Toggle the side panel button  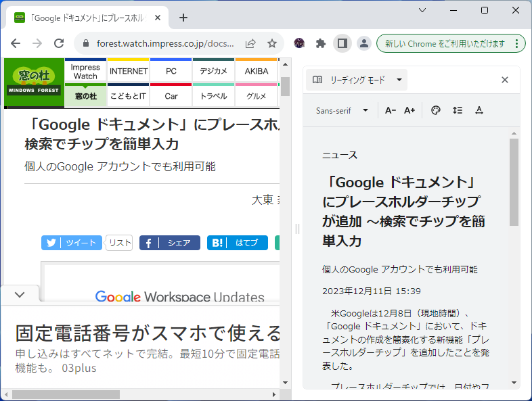point(342,43)
